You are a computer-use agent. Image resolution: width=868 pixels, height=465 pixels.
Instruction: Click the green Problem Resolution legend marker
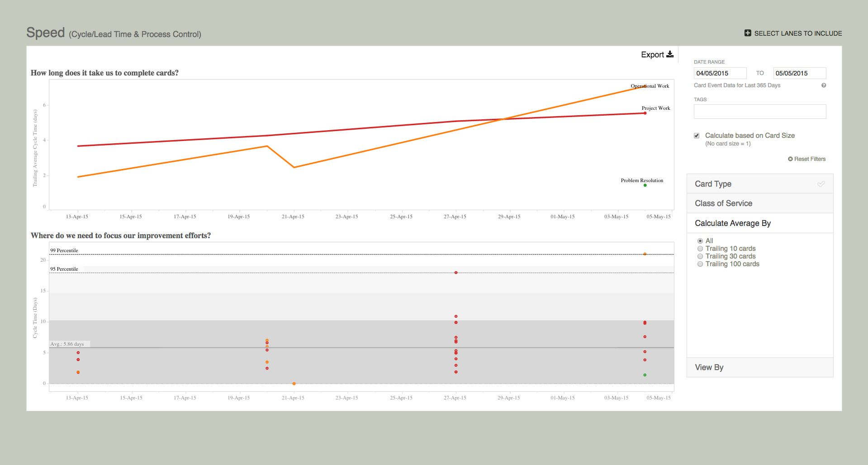pyautogui.click(x=645, y=186)
